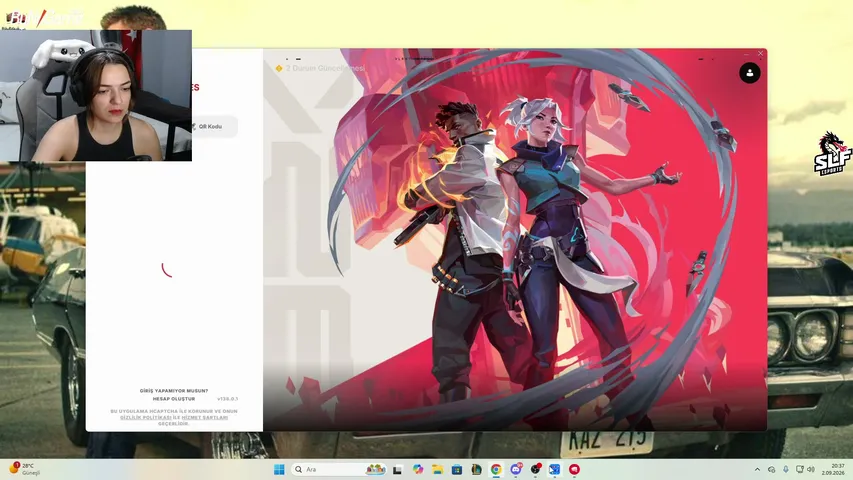Open OBS Studio taskbar icon
The height and width of the screenshot is (480, 853).
[535, 469]
